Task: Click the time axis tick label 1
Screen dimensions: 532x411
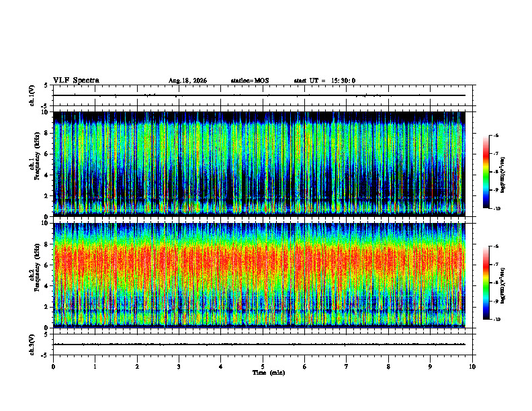Action: tap(95, 367)
